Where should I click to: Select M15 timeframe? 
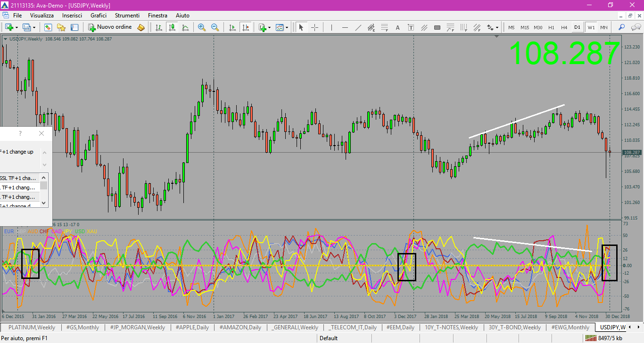(x=525, y=27)
